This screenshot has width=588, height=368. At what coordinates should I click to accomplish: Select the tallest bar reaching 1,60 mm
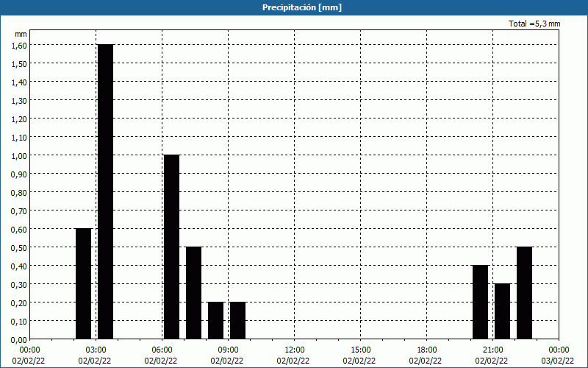click(x=105, y=191)
